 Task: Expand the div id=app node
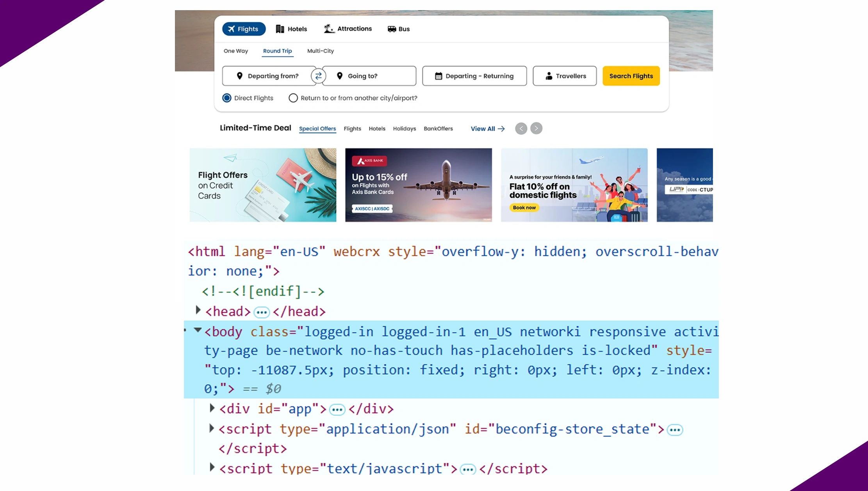pos(212,408)
